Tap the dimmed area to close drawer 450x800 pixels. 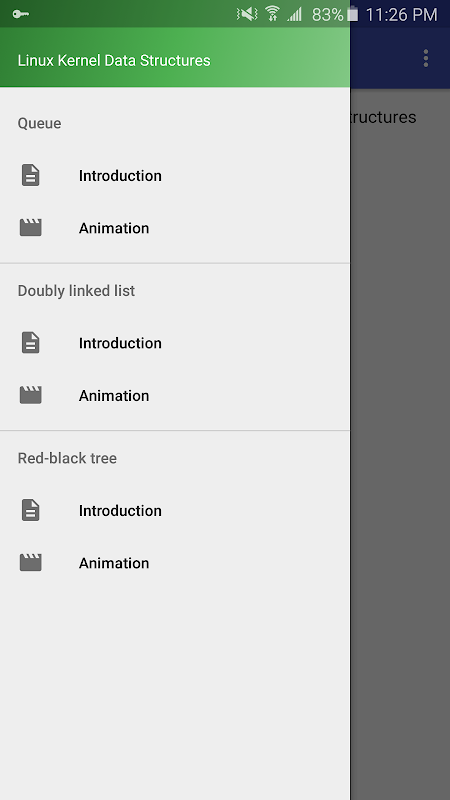(x=400, y=444)
